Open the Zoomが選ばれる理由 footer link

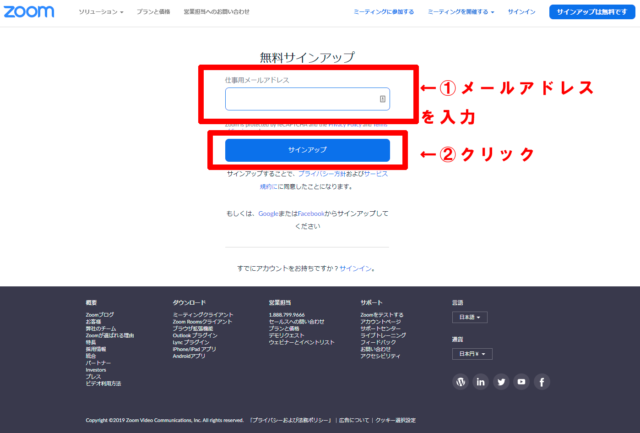(x=110, y=335)
